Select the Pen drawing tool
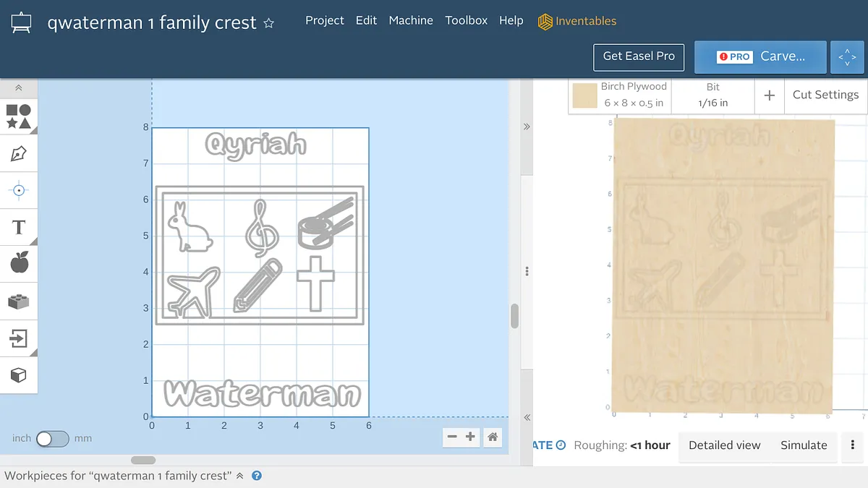 click(x=19, y=154)
